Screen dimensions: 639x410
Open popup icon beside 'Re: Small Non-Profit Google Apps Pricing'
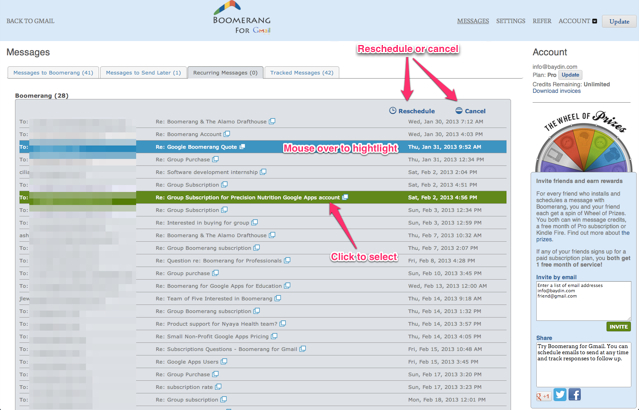tap(274, 336)
